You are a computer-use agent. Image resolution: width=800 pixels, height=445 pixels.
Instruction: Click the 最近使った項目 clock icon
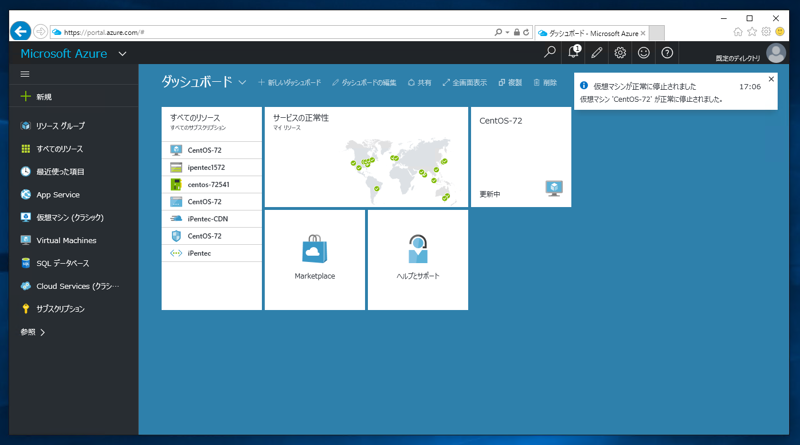coord(26,171)
